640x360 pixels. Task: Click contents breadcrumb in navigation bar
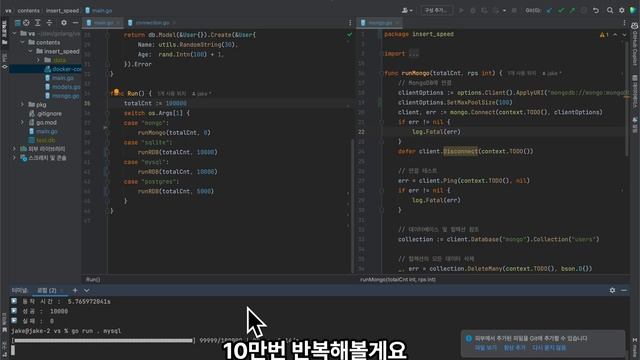tap(29, 11)
